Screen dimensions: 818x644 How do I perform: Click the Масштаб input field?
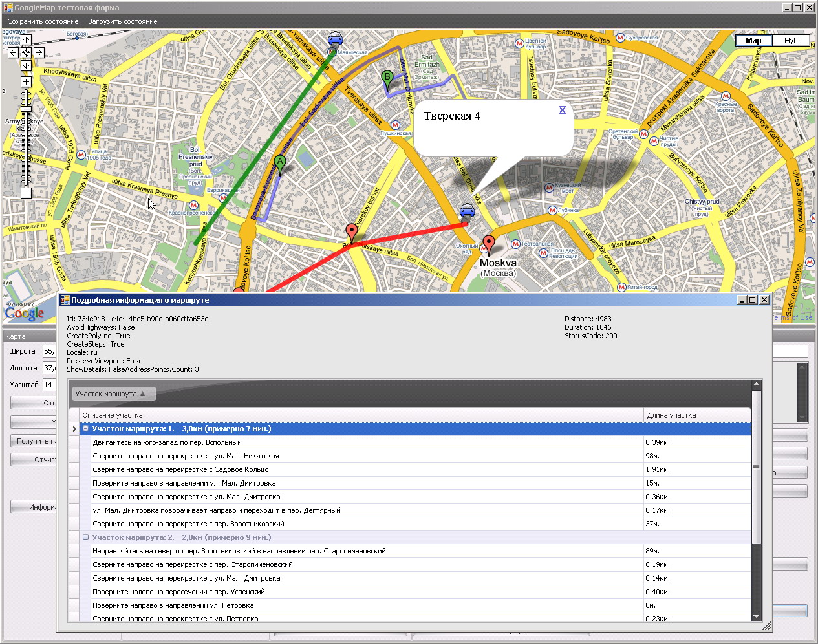click(50, 385)
